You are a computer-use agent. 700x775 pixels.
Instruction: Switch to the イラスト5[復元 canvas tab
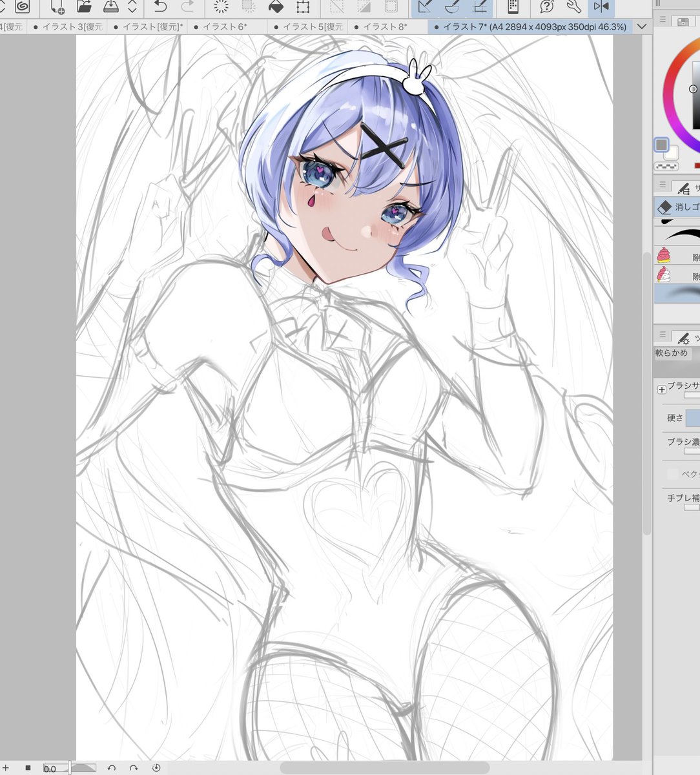tap(307, 26)
